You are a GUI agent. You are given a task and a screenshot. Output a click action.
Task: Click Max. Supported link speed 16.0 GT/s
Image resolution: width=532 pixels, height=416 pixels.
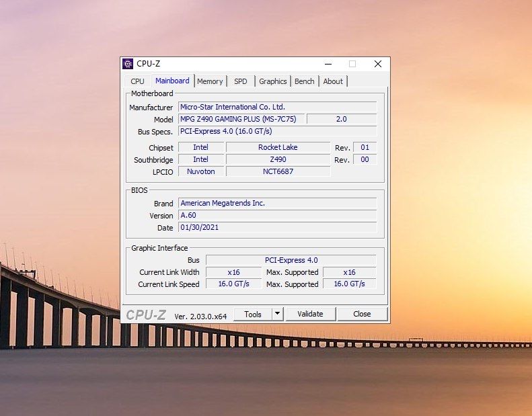(350, 284)
